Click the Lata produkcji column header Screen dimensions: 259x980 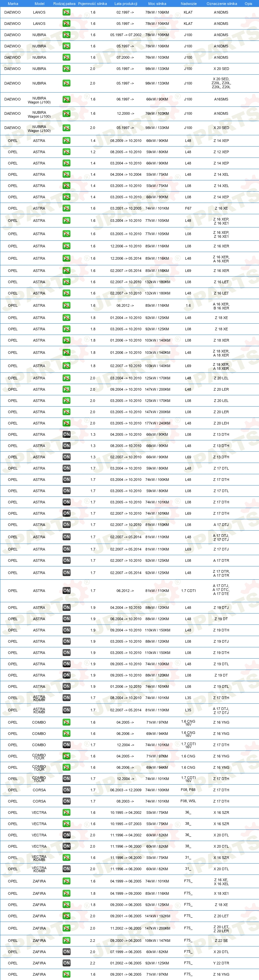coord(126,3)
